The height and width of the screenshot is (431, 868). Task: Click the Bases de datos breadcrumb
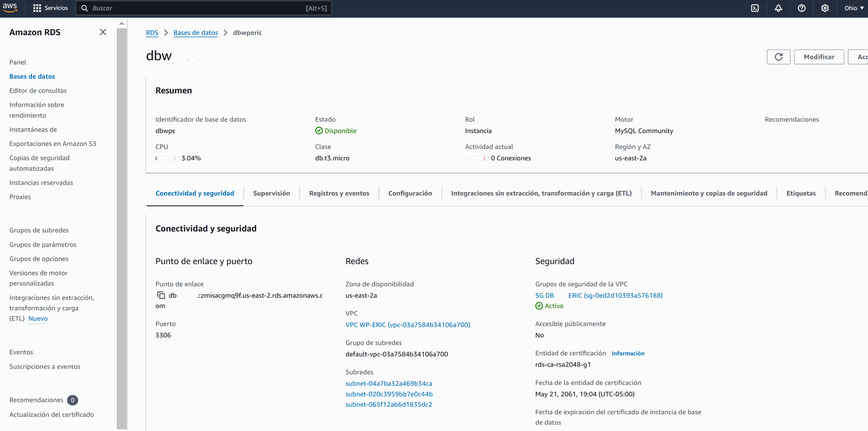195,33
